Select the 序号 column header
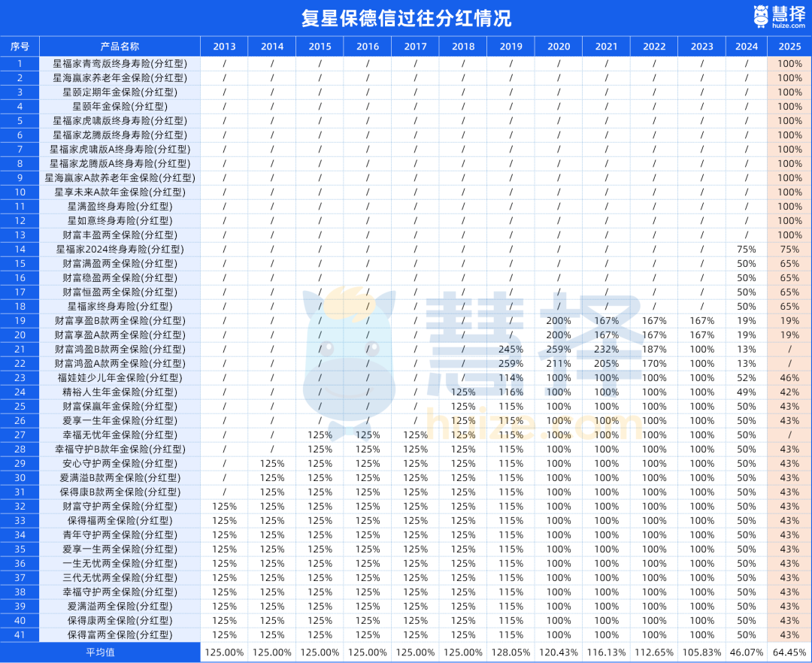 [20, 47]
